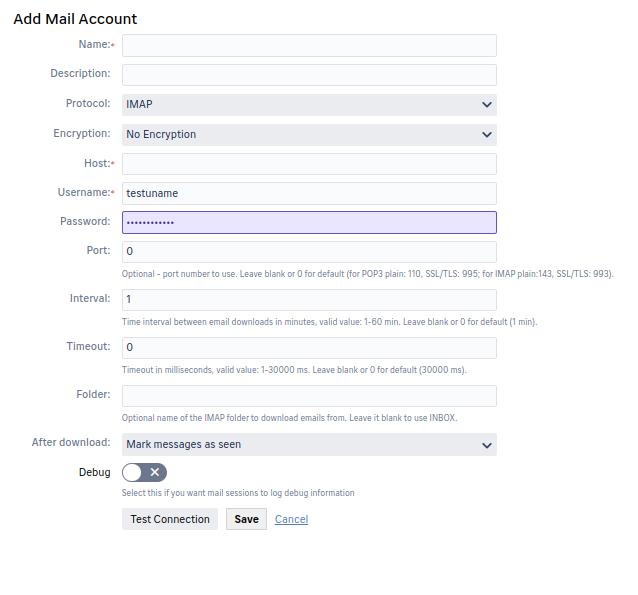Save the mail account
Screen dimensions: 638x595
coord(246,519)
